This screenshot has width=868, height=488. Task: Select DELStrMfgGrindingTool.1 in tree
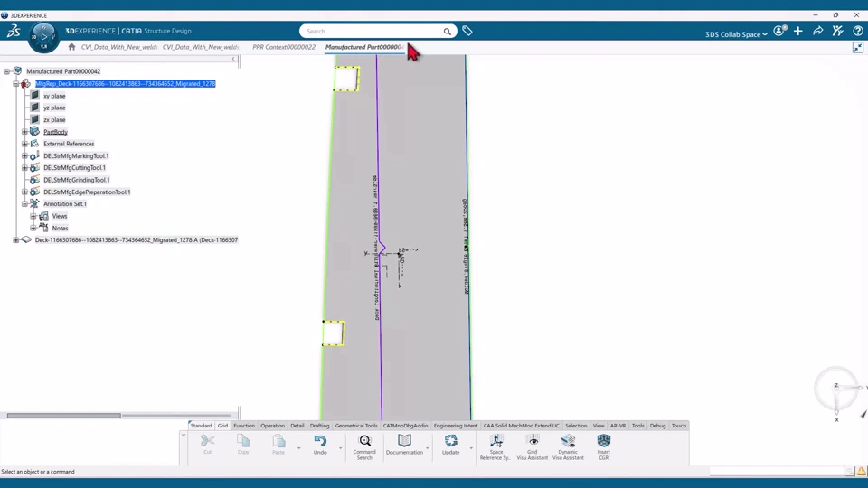[x=76, y=180]
